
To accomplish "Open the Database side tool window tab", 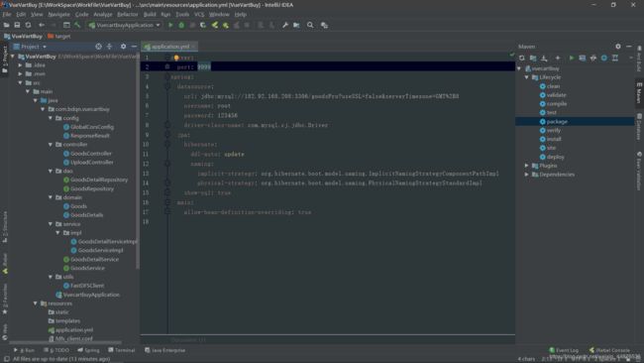I will tap(639, 127).
